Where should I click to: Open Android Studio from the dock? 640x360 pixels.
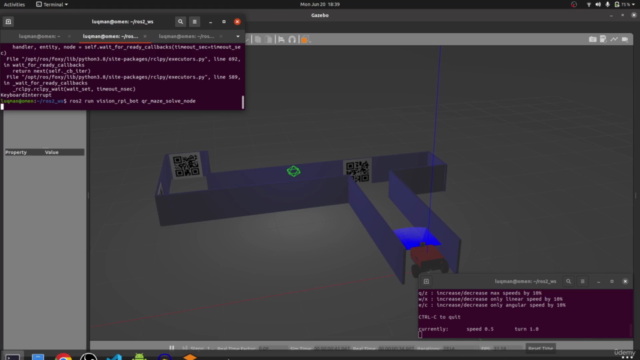(139, 357)
